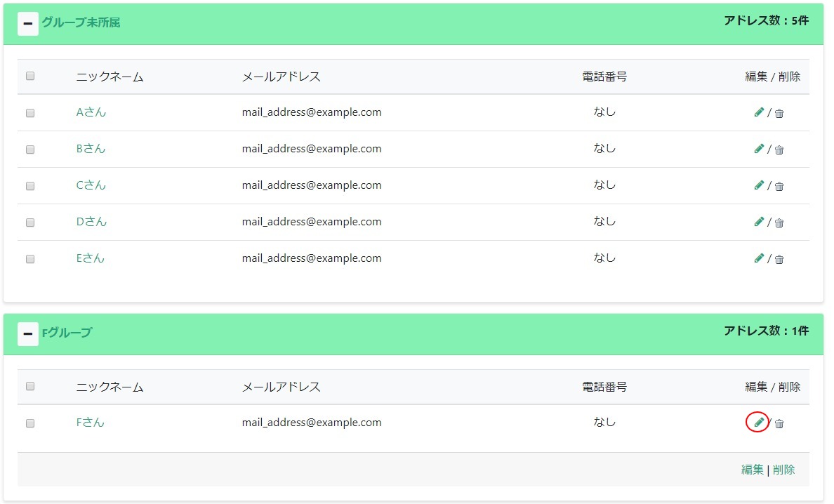This screenshot has height=504, width=834.
Task: Collapse the Fグループ section
Action: [27, 334]
